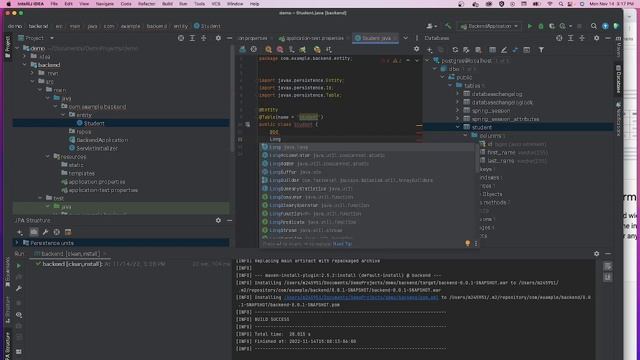
Task: Click edit pencil icon in Database toolbar
Action: click(504, 50)
